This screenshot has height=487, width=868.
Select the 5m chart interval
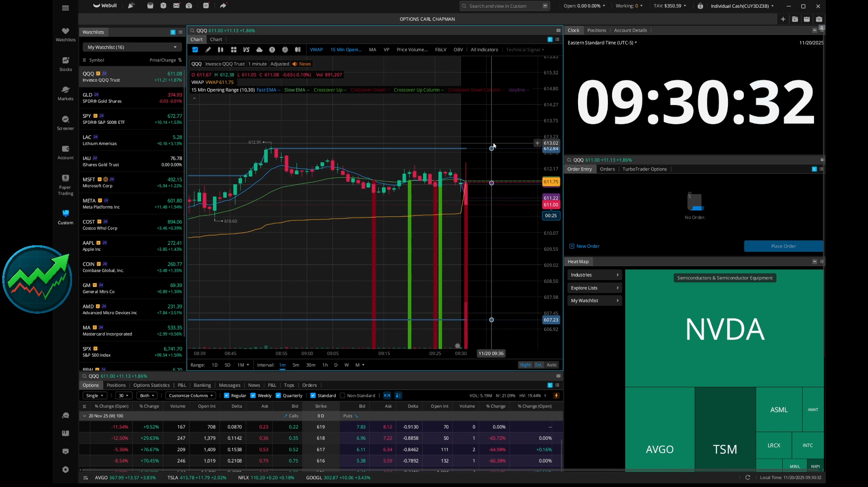pyautogui.click(x=296, y=365)
